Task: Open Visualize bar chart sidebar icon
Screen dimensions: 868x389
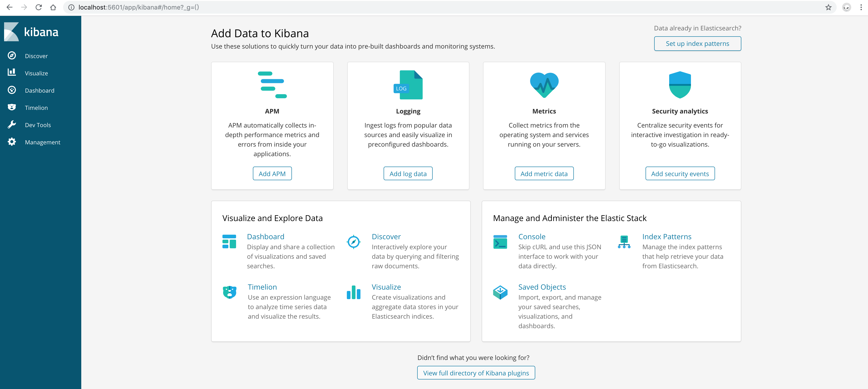Action: (12, 72)
